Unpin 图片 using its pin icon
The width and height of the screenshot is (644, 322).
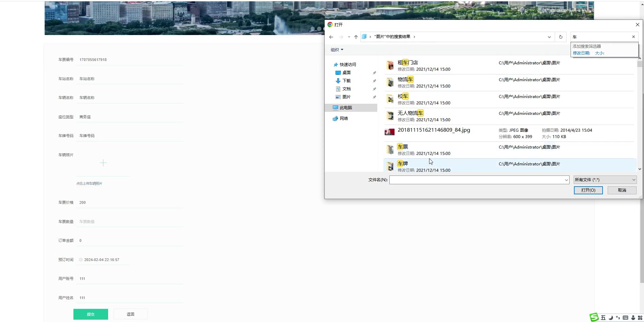374,97
